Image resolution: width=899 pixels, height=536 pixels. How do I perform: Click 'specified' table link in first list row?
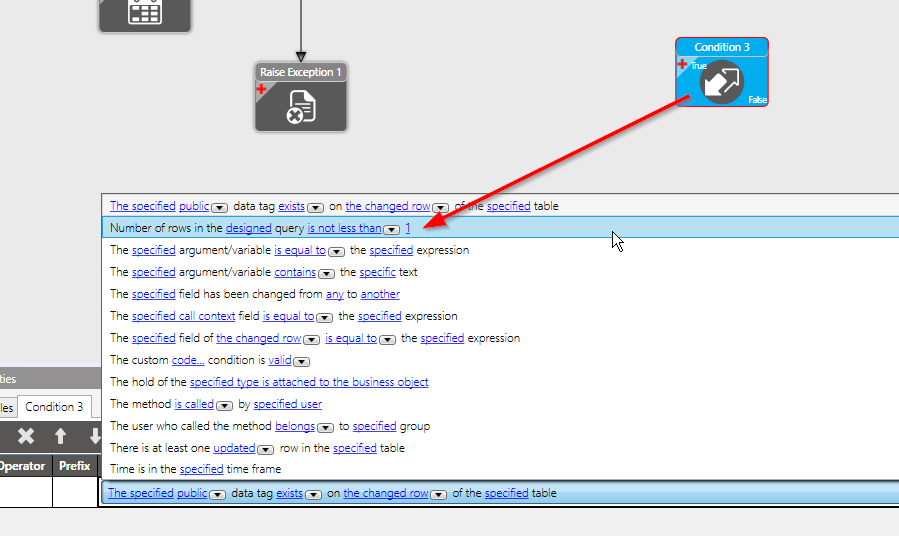509,206
